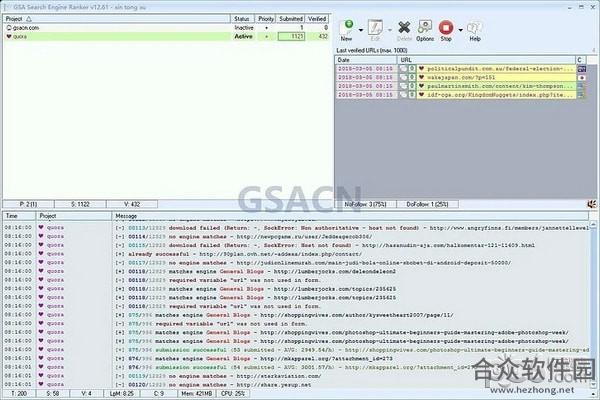
Task: Click the URL column header in verified URLs
Action: [x=486, y=60]
